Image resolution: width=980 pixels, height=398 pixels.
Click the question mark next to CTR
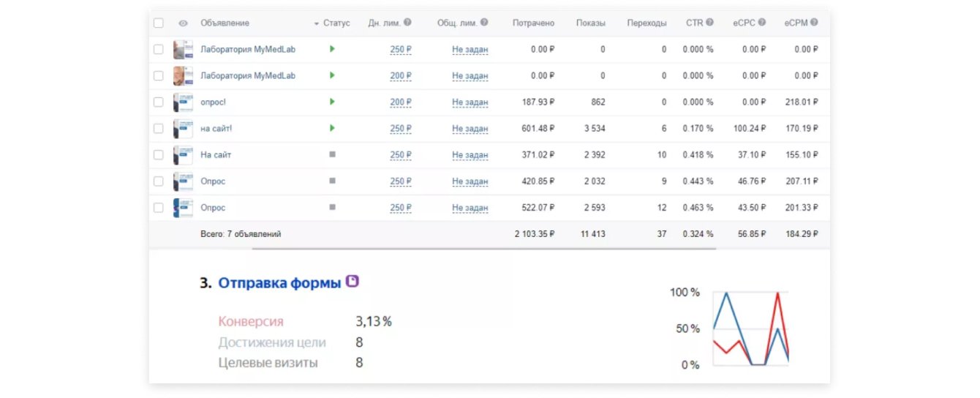coord(709,23)
